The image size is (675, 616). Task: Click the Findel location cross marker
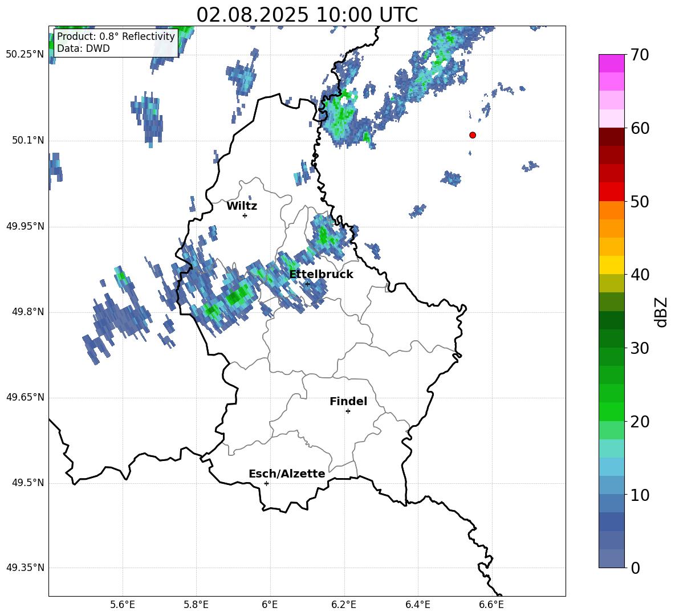(348, 411)
